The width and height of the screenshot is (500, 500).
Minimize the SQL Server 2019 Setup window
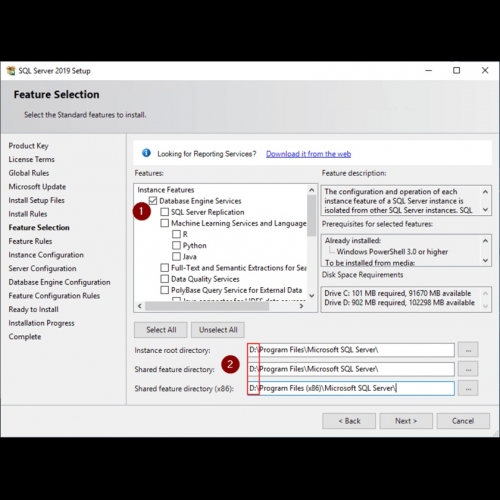click(x=429, y=71)
